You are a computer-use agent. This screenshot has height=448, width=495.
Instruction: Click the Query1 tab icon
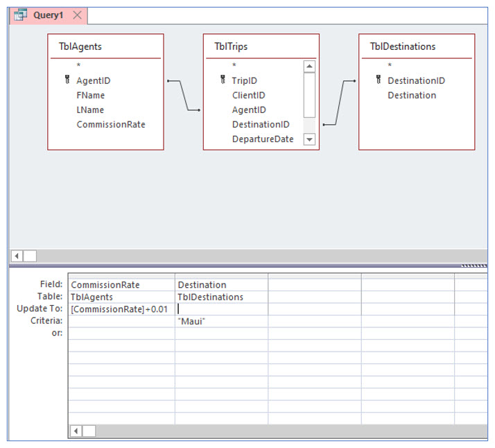click(21, 15)
